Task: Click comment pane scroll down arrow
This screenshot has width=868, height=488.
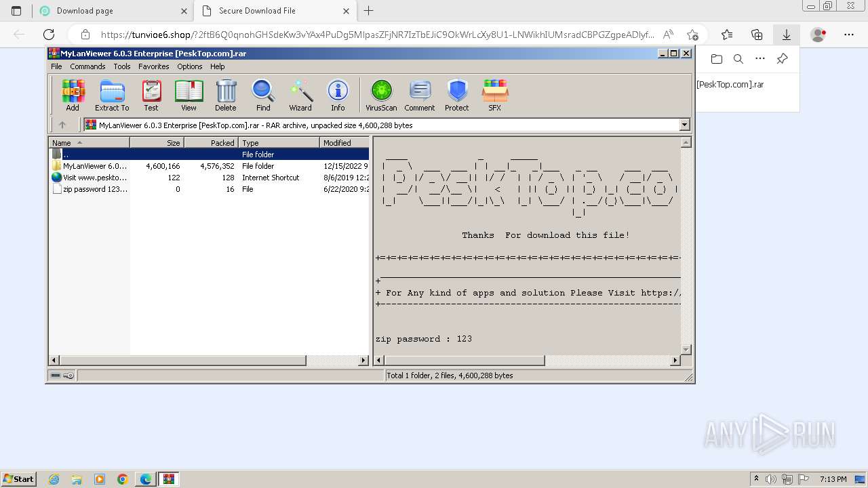Action: pyautogui.click(x=686, y=350)
